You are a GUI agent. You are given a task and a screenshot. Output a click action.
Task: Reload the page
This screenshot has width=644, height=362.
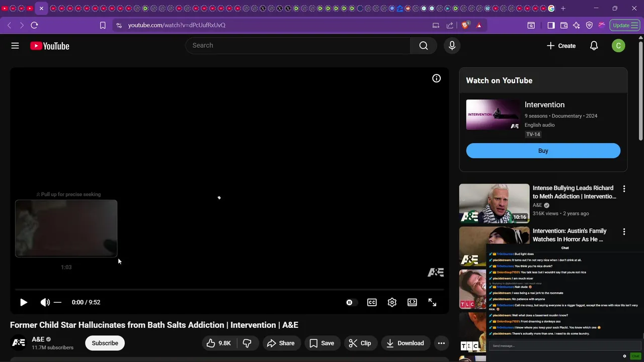pos(34,25)
